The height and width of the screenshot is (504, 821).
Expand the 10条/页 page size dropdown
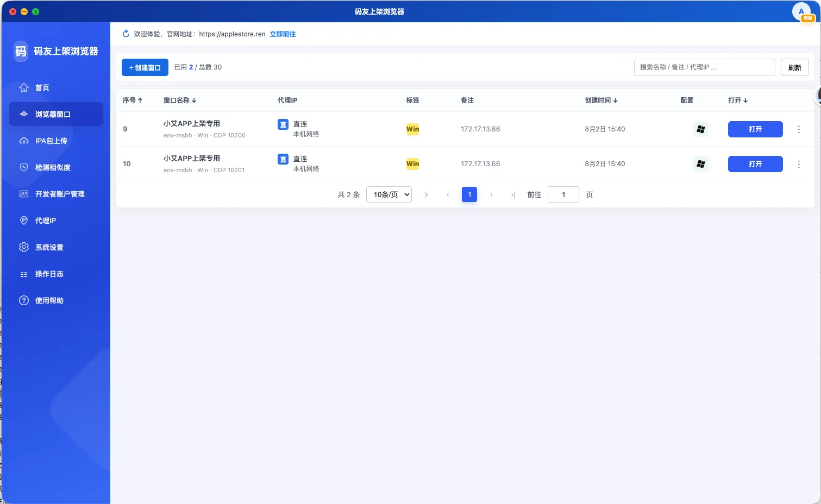pyautogui.click(x=389, y=194)
